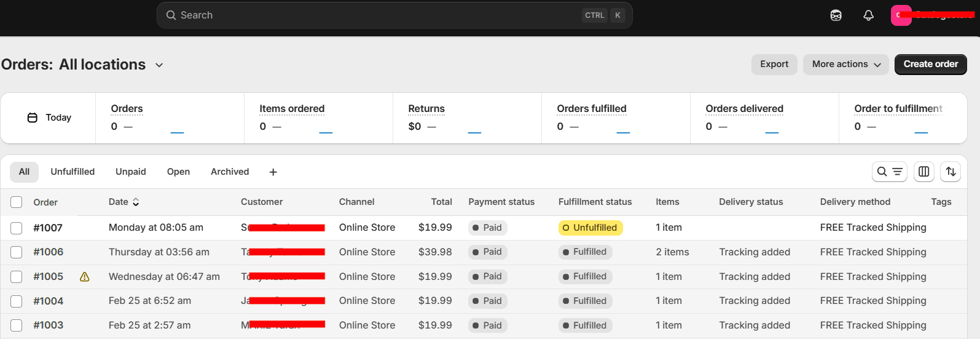Open the notifications bell
The width and height of the screenshot is (980, 339).
point(868,15)
